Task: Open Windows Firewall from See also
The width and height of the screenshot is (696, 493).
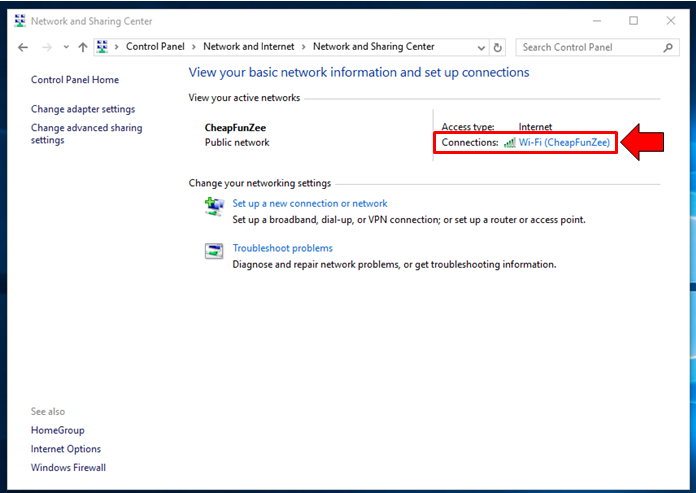Action: [68, 467]
